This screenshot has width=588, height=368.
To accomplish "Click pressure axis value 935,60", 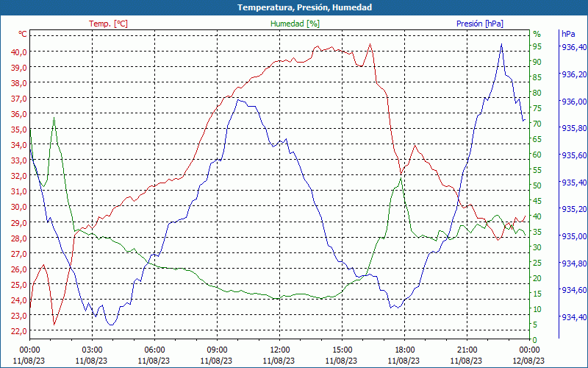I will [x=573, y=155].
